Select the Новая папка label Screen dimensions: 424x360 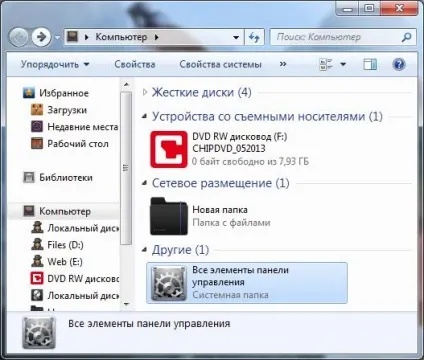tap(220, 210)
